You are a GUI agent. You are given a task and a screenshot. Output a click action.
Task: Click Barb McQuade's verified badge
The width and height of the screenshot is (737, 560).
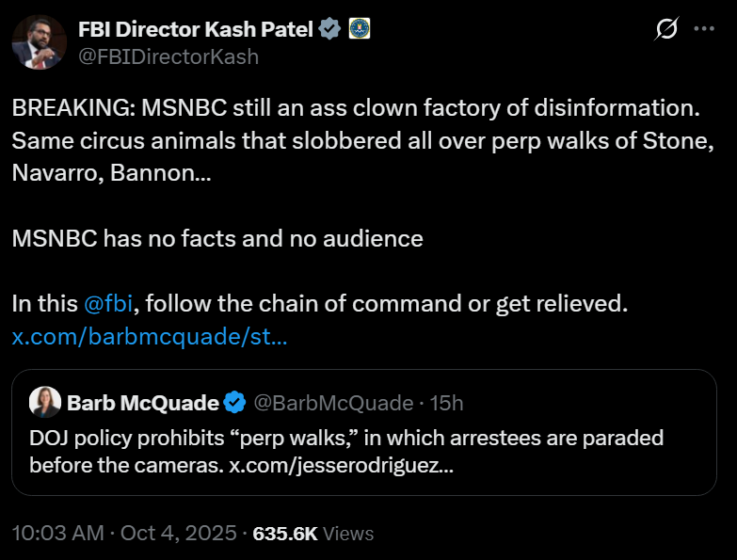point(235,403)
